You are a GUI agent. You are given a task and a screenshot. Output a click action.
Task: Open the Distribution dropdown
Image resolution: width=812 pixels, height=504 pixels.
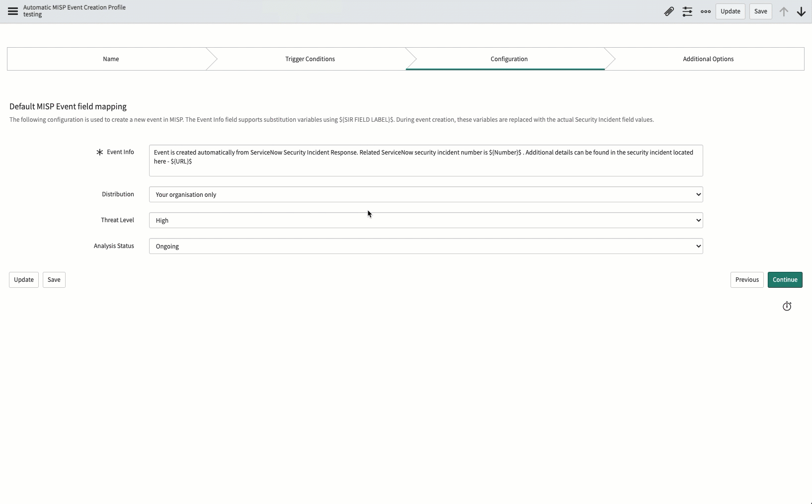tap(426, 194)
